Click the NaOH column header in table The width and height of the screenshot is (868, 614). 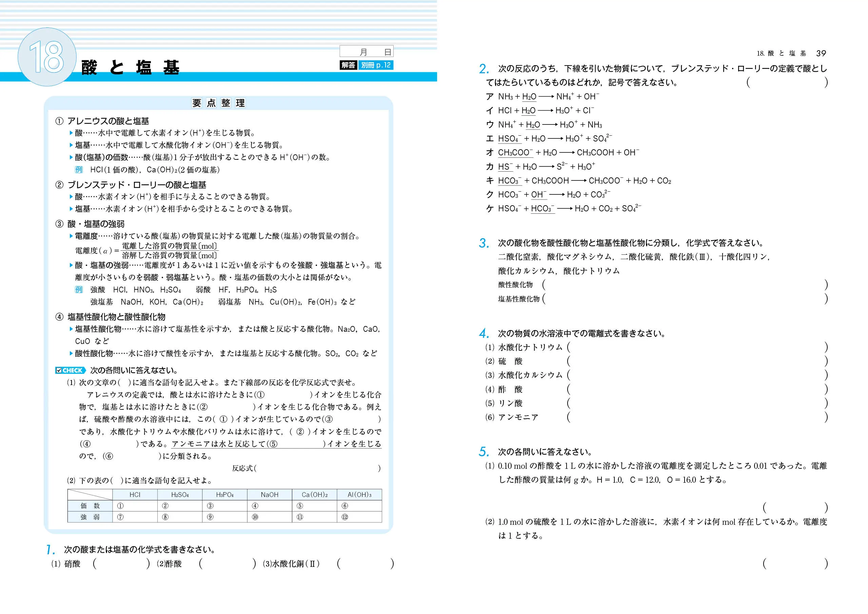coord(270,495)
